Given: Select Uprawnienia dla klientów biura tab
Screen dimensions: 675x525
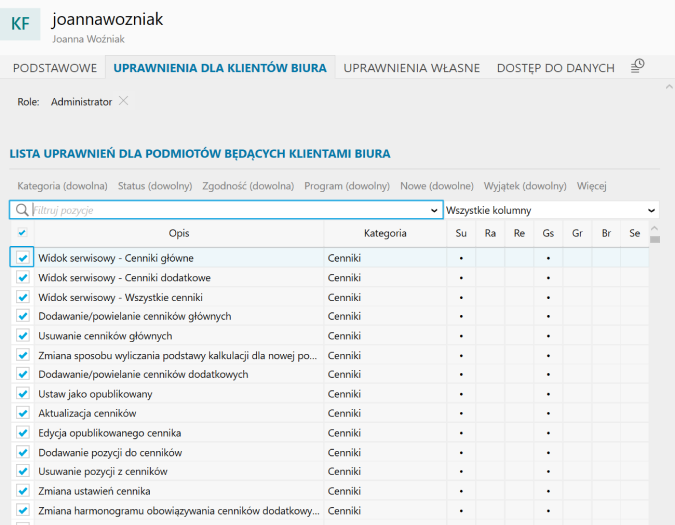Looking at the screenshot, I should 220,68.
